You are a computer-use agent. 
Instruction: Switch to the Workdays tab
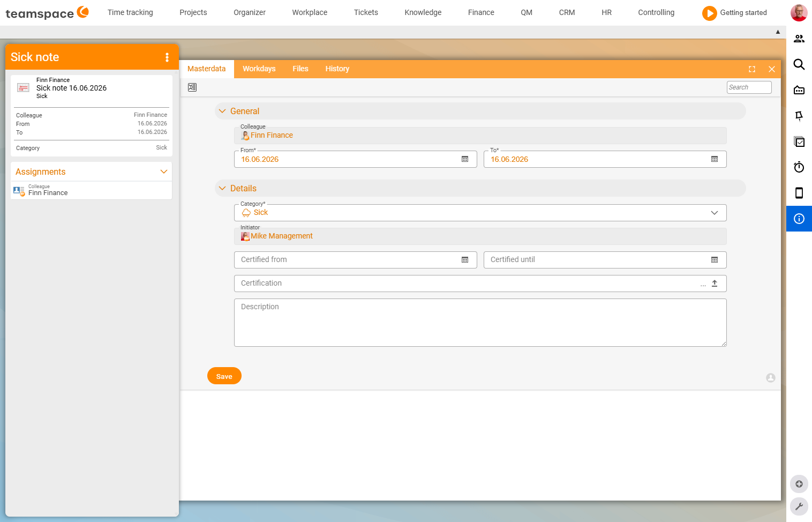pyautogui.click(x=259, y=69)
